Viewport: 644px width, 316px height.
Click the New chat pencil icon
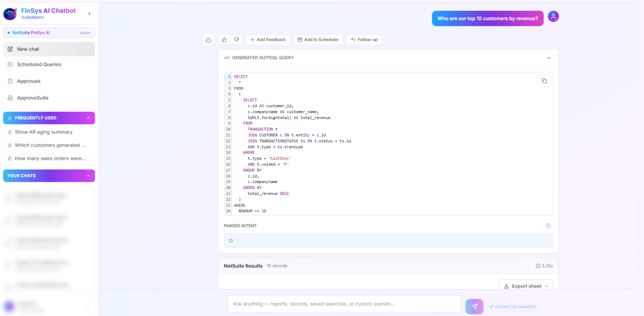click(10, 49)
